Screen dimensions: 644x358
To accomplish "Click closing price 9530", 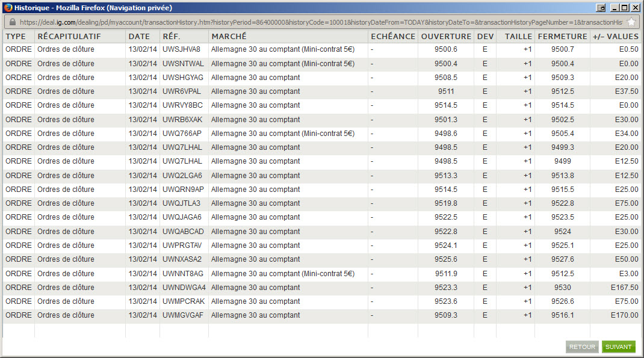I will 562,288.
